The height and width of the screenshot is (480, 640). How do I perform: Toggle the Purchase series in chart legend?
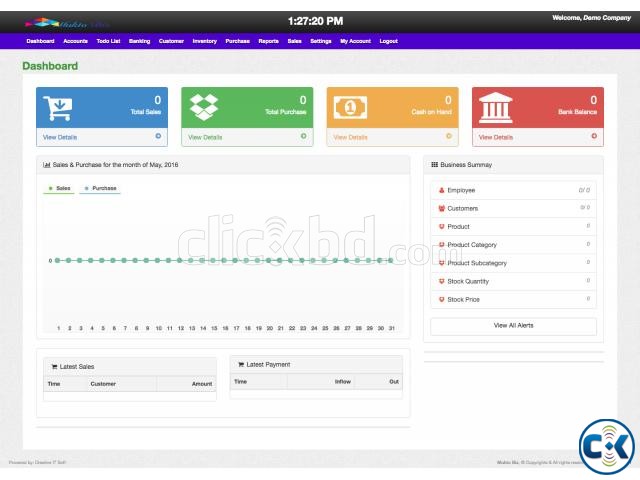click(100, 188)
